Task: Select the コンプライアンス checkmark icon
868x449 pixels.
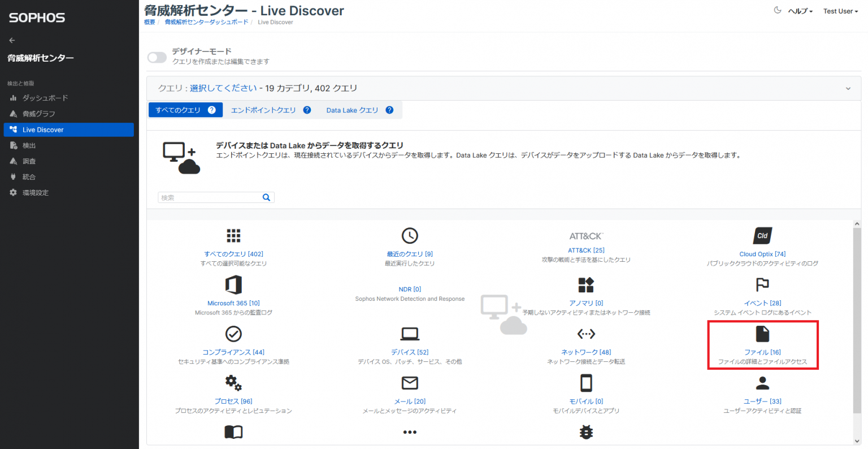Action: coord(233,334)
